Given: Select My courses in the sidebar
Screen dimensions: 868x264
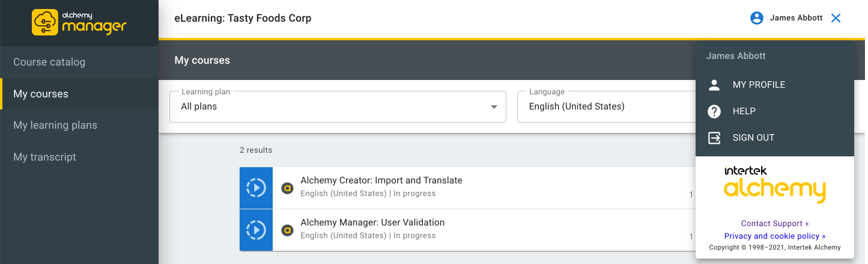Looking at the screenshot, I should pos(79,94).
